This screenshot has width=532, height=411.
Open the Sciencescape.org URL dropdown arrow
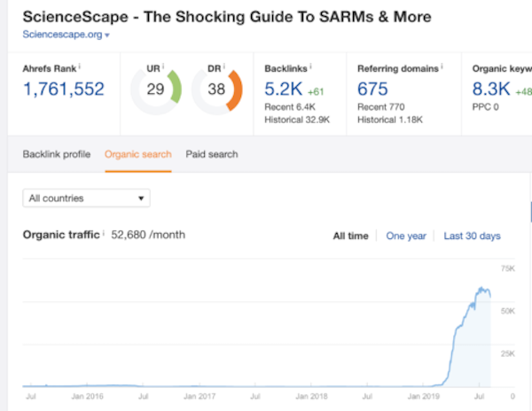(107, 35)
